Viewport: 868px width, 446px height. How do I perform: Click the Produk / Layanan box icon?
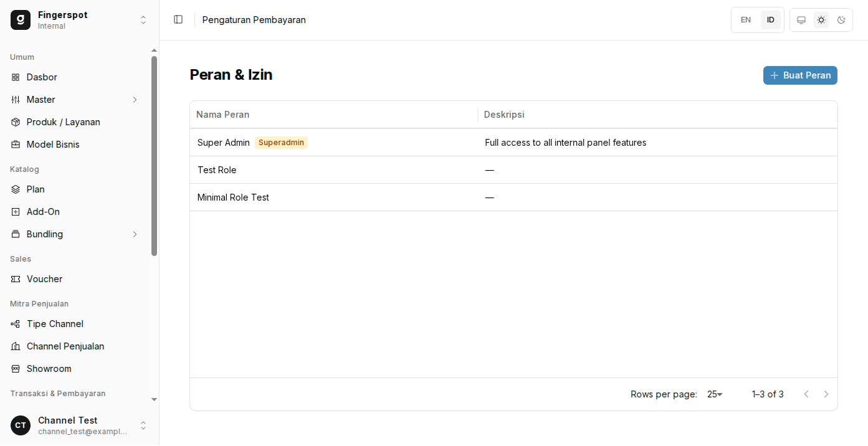(x=16, y=122)
